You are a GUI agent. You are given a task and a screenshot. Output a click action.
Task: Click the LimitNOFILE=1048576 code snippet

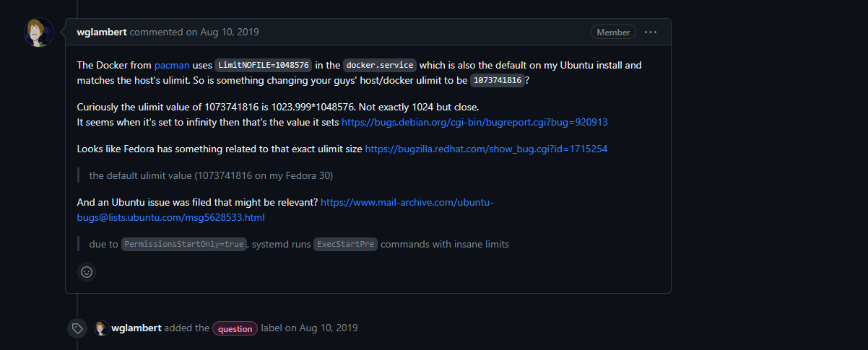point(264,65)
